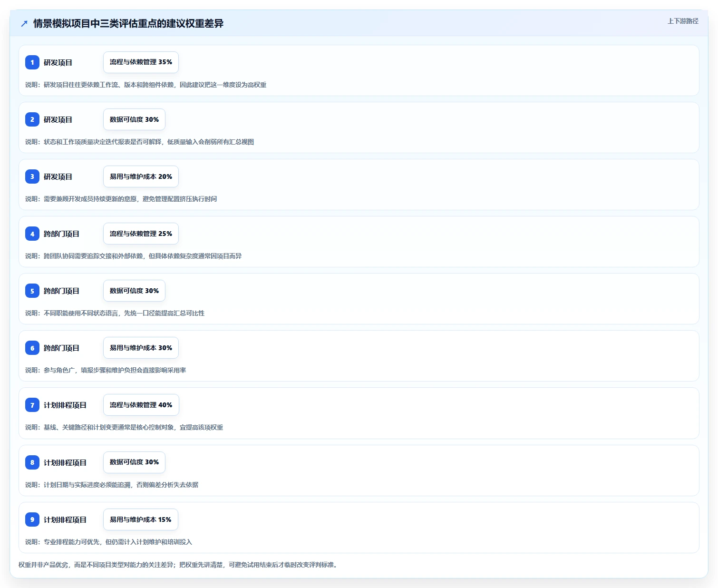
Task: Click the 计划排程项目 label in card 9
Action: pos(65,519)
